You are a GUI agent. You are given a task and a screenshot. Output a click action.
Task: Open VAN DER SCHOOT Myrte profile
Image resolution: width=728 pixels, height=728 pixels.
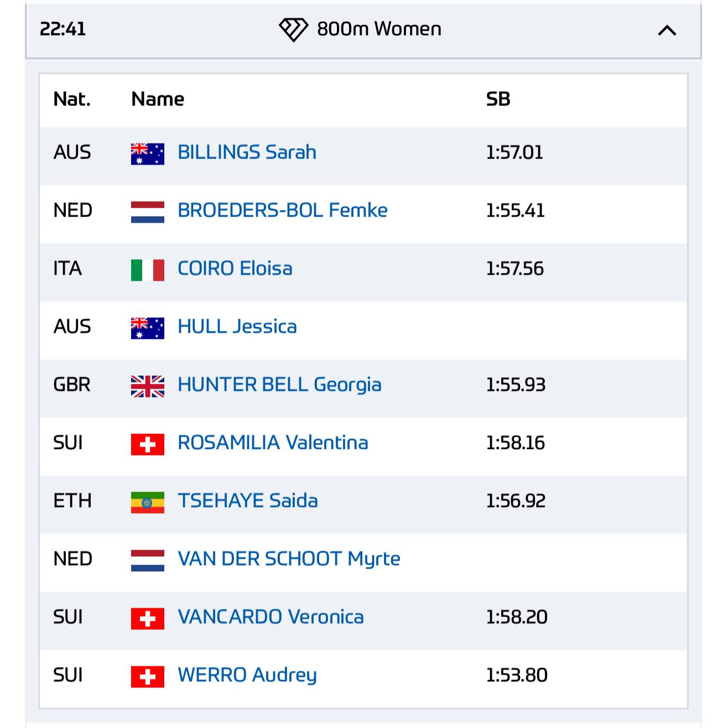tap(289, 559)
